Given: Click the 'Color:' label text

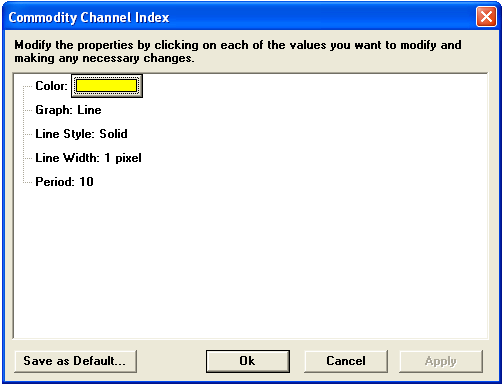Looking at the screenshot, I should 51,86.
